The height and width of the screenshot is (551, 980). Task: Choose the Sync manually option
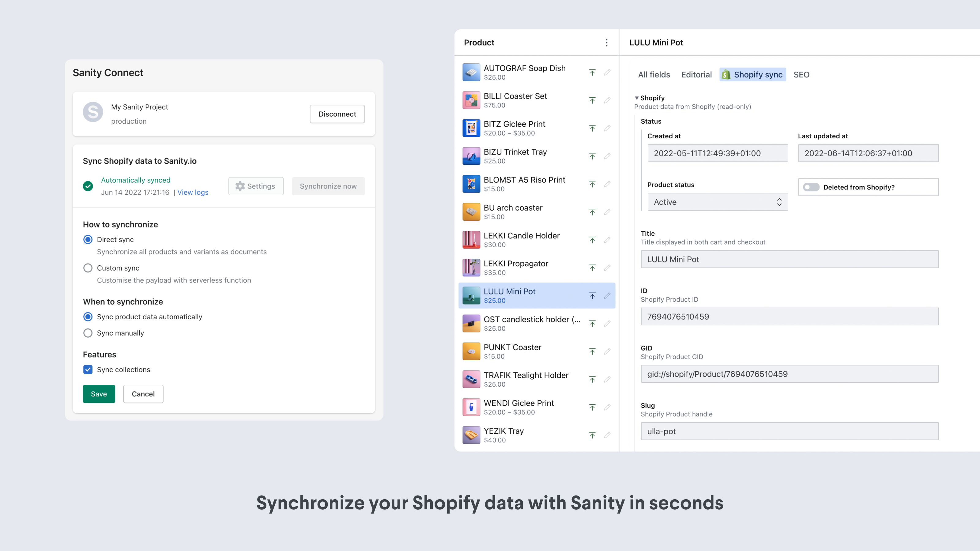coord(88,333)
